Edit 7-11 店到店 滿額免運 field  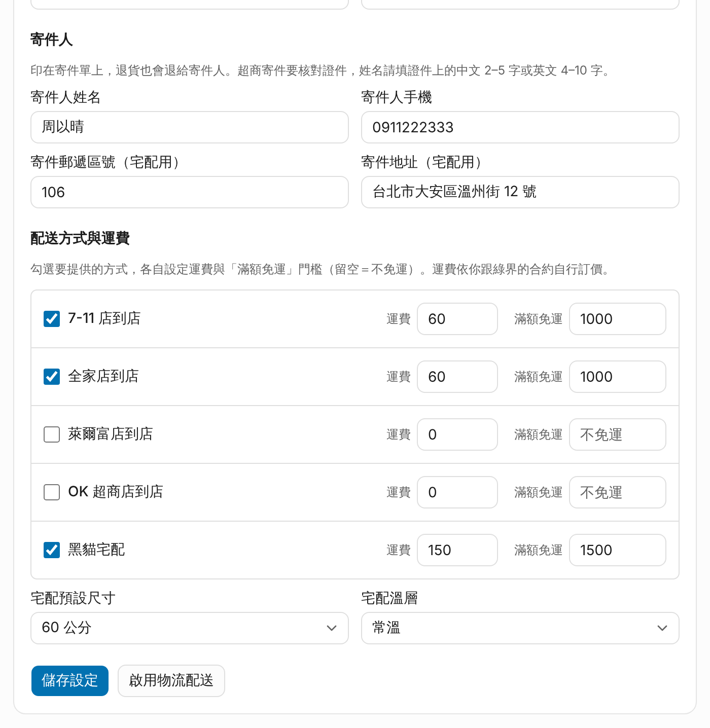point(618,319)
